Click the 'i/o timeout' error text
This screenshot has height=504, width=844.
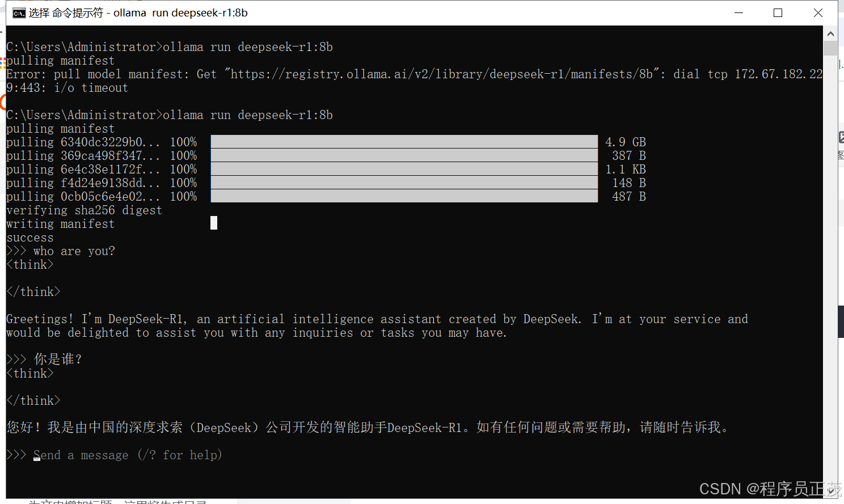(91, 88)
